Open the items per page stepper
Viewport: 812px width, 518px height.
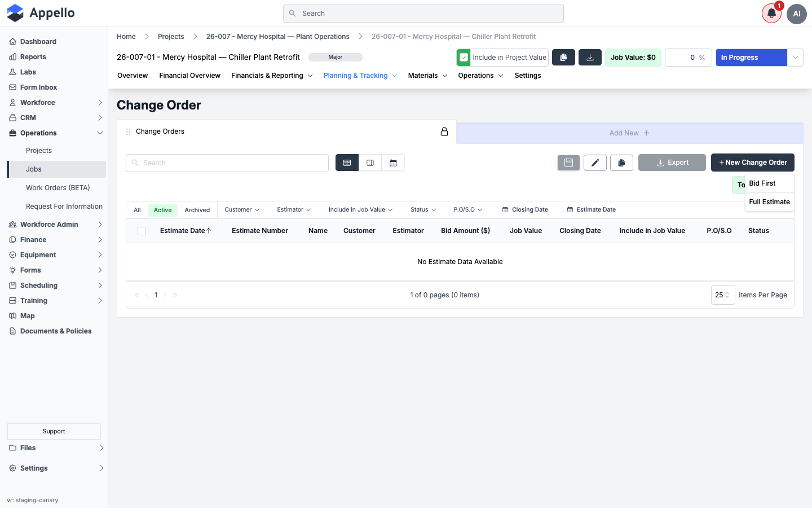pos(723,295)
